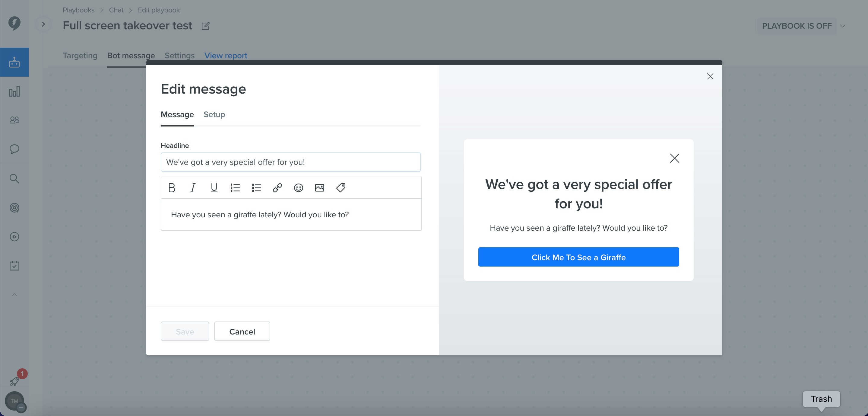Open the search magnifier icon in sidebar
The height and width of the screenshot is (416, 868).
[x=14, y=178]
